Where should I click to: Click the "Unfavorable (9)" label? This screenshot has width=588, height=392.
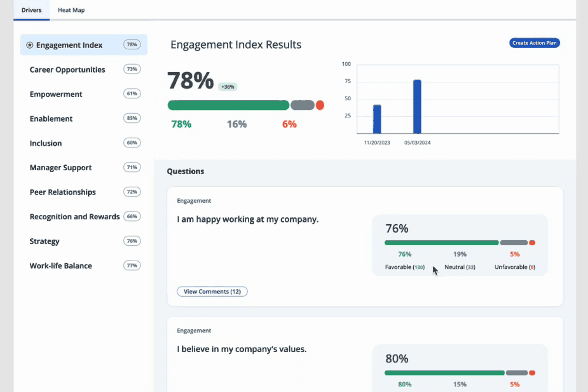click(515, 267)
